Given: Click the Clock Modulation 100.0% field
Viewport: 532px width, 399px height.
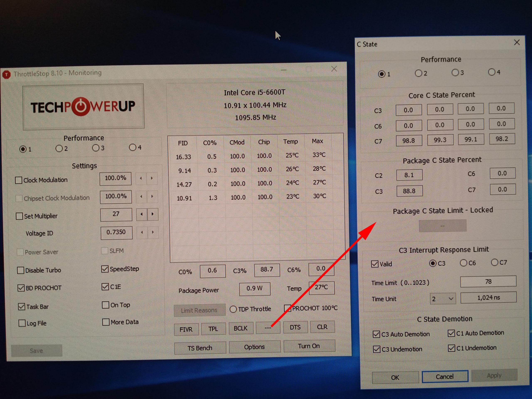Looking at the screenshot, I should coord(116,179).
